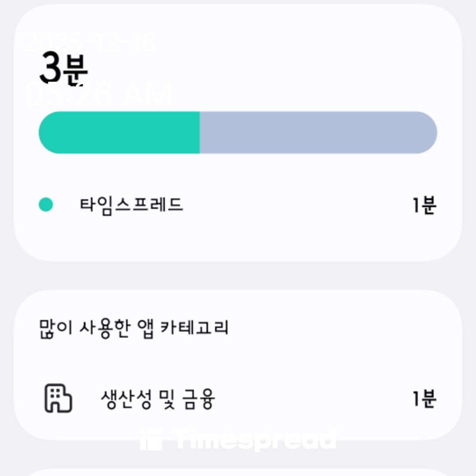Screen dimensions: 476x476
Task: Click the Timespread watermark text
Action: tap(255, 439)
